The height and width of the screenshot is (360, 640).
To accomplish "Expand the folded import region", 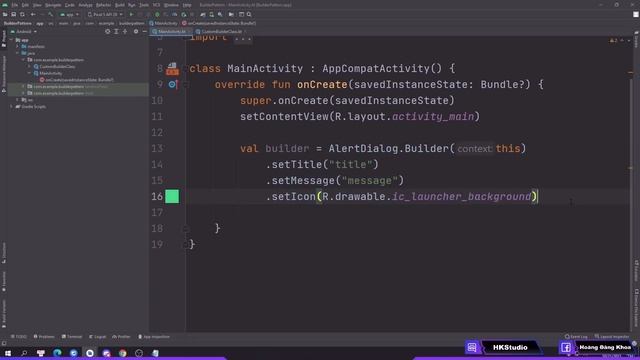I will 243,38.
